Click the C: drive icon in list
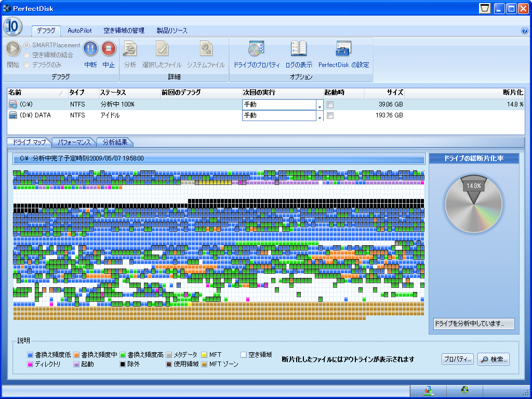 tap(13, 104)
